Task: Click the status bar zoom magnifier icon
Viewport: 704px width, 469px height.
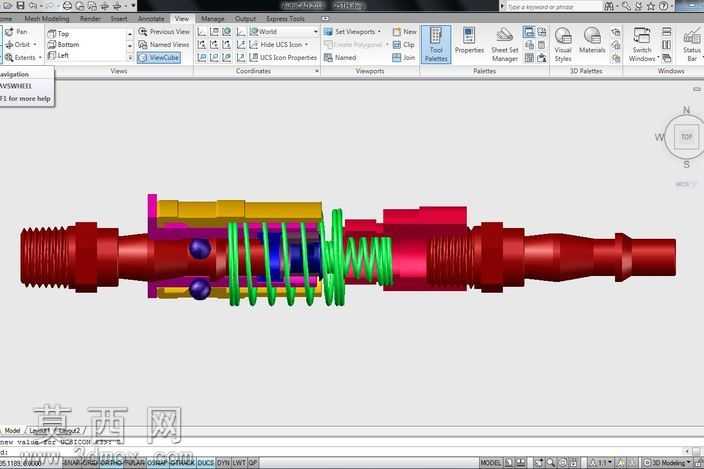Action: pos(550,462)
